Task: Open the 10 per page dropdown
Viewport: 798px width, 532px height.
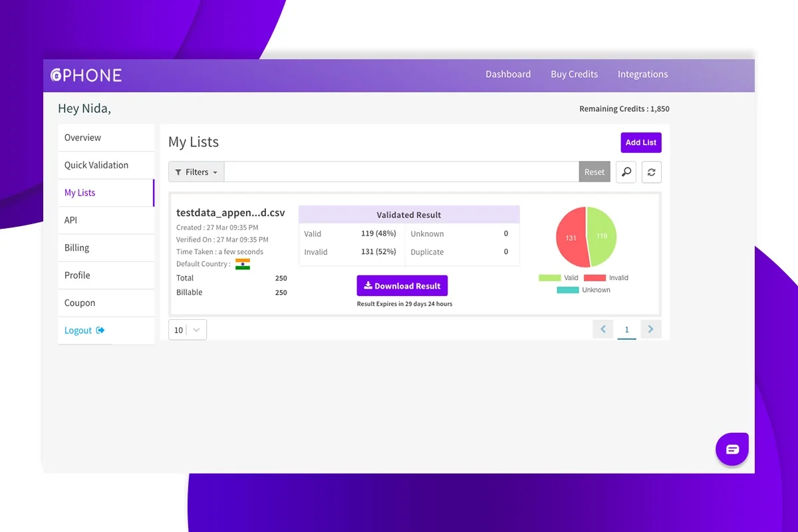Action: tap(188, 330)
